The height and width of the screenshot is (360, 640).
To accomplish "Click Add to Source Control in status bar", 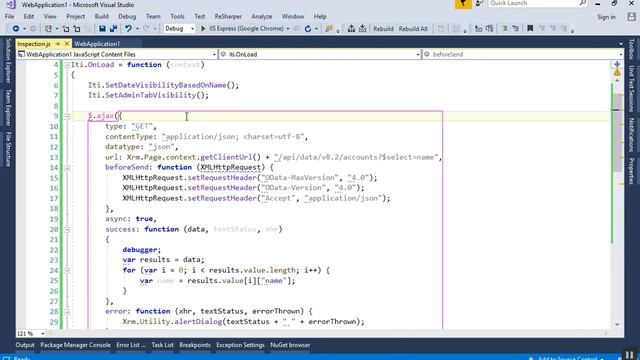I will click(x=567, y=358).
